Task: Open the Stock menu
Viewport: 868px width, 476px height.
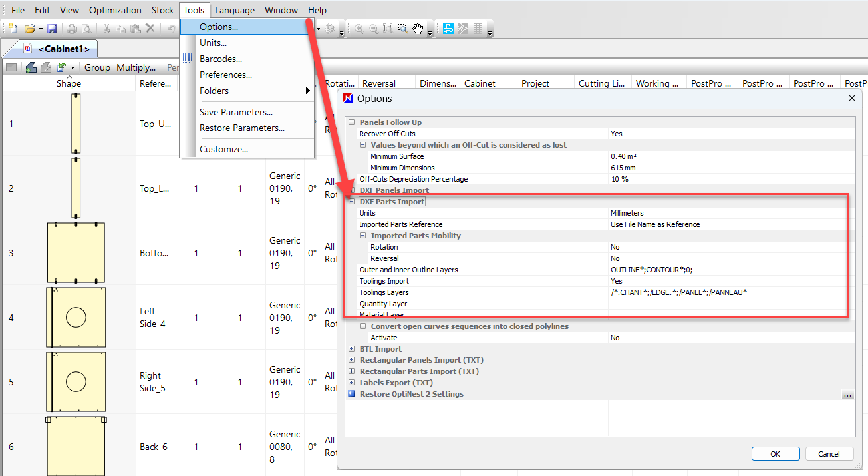Action: [162, 10]
